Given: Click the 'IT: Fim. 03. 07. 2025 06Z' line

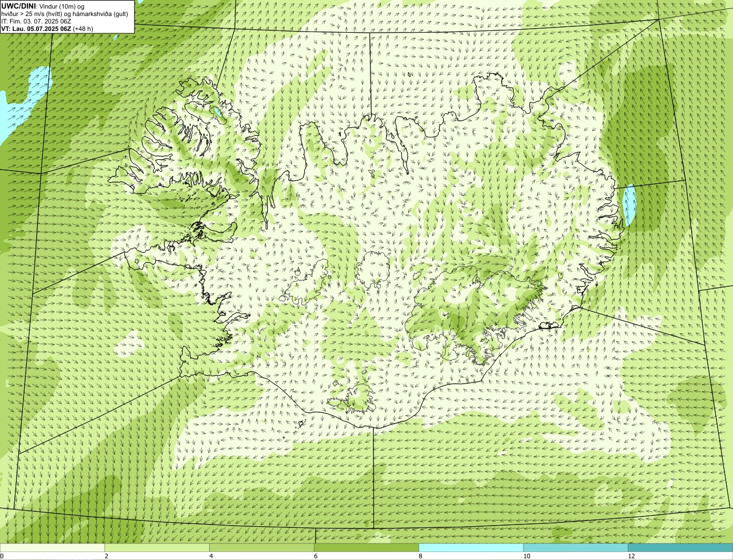Looking at the screenshot, I should 36,21.
